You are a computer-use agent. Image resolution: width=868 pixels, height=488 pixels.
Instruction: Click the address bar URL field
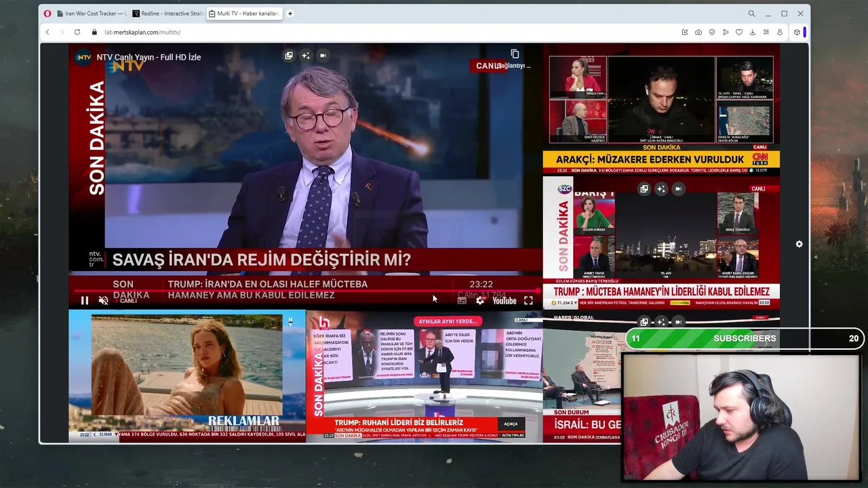387,32
